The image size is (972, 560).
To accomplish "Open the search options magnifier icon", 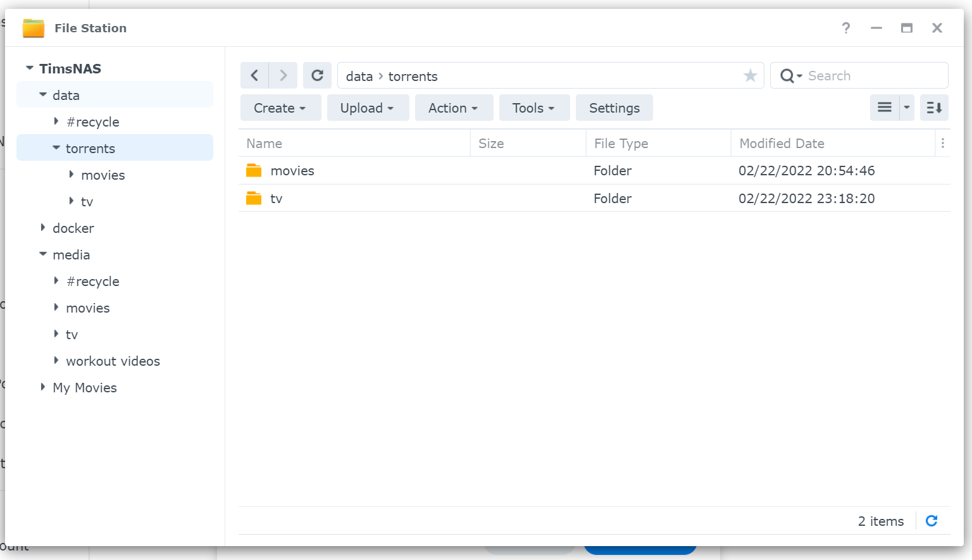I will click(x=788, y=75).
